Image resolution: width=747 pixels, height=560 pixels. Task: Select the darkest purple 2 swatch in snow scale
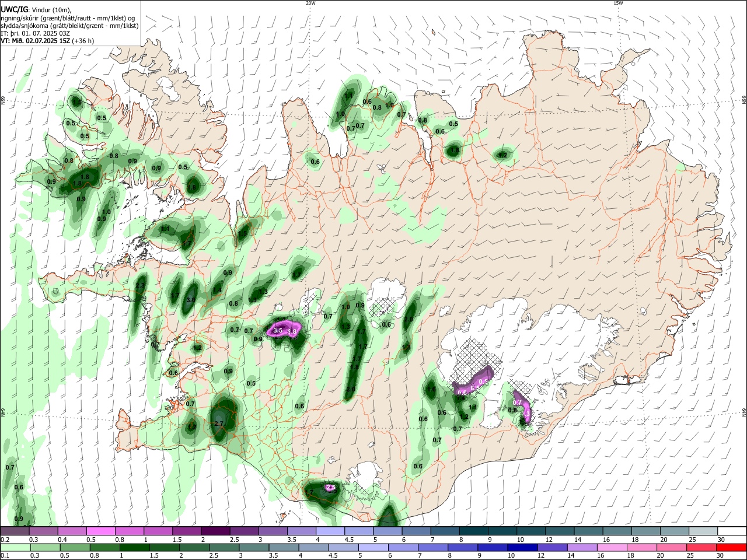click(x=215, y=531)
